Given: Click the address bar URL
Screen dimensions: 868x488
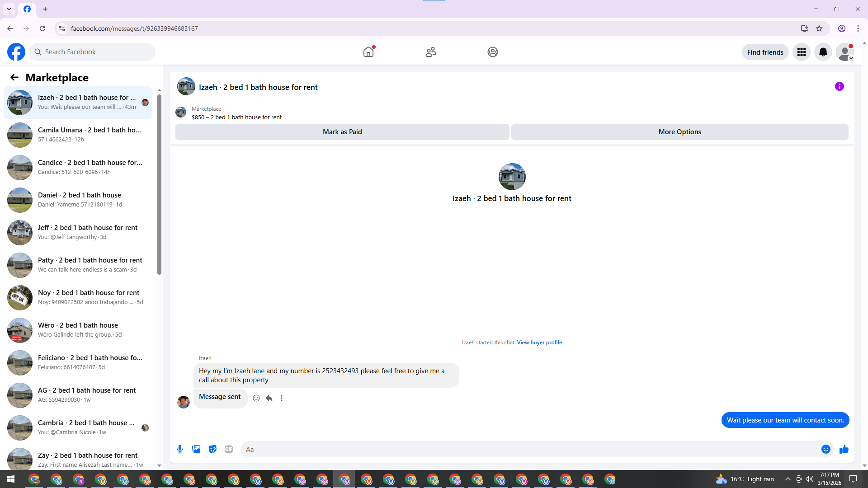Looking at the screenshot, I should (x=134, y=28).
